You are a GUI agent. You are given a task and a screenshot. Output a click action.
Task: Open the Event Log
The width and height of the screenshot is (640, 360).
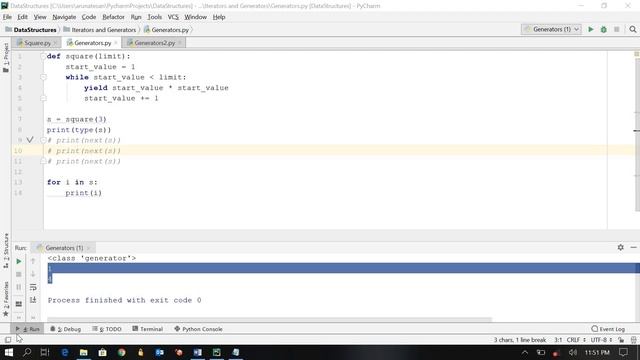pos(608,329)
